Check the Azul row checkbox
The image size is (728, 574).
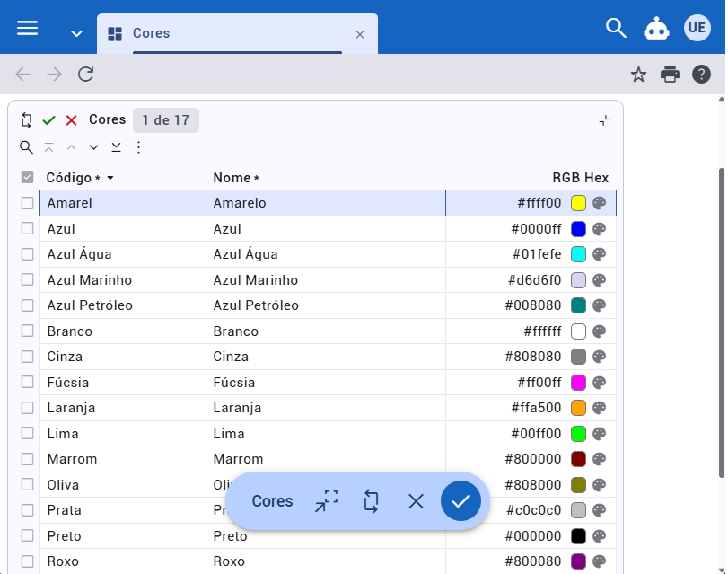click(x=28, y=229)
